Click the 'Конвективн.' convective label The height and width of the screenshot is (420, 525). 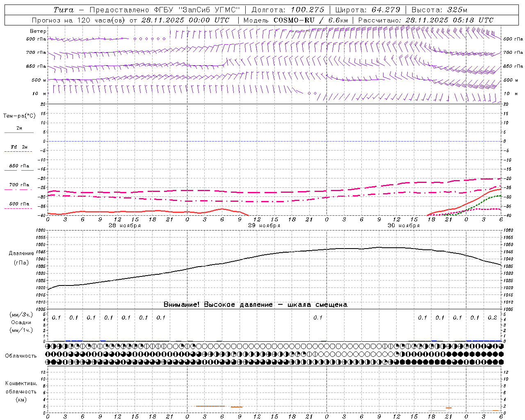[x=21, y=383]
